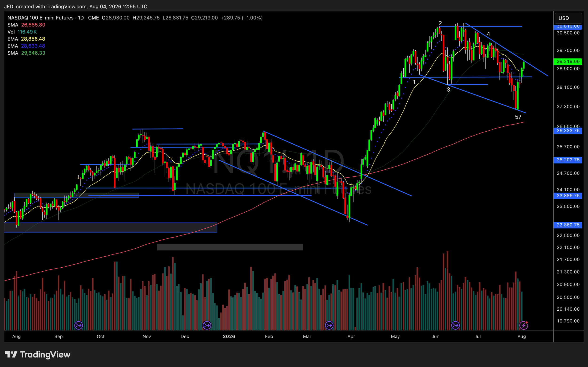Click the blue 25,202.75 price label
Screen dimensions: 588x367
568,160
